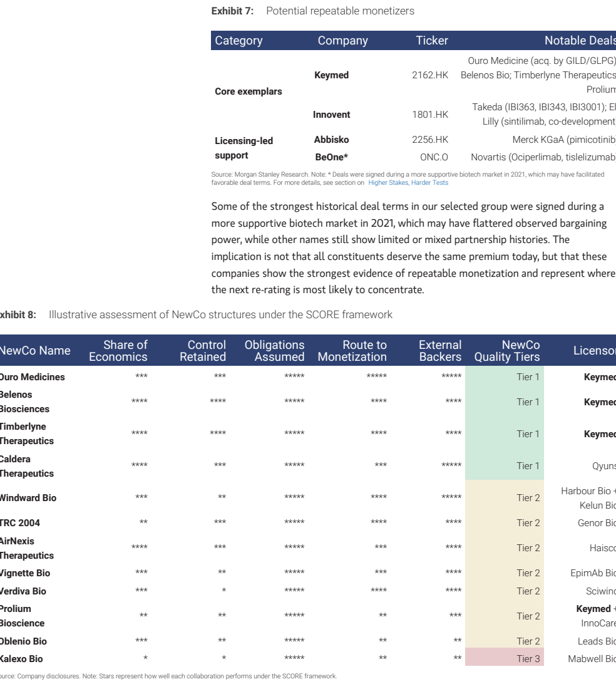Screen dimensions: 616x689
Task: Select the Prolium Bioscience row name
Action: (x=22, y=616)
